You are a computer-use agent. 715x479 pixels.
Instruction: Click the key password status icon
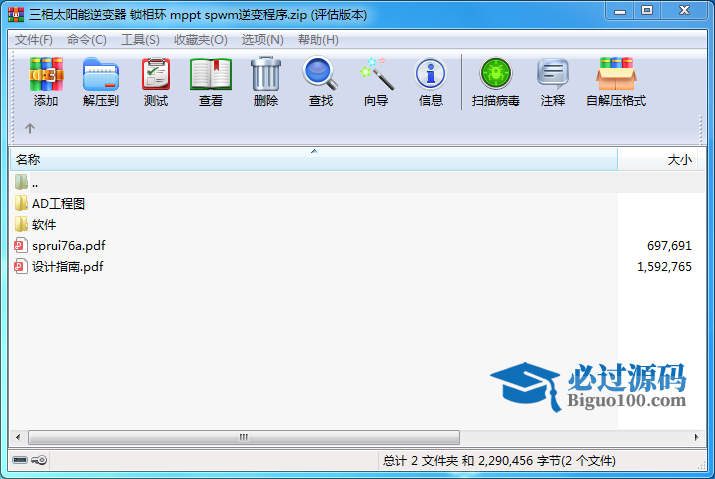39,460
